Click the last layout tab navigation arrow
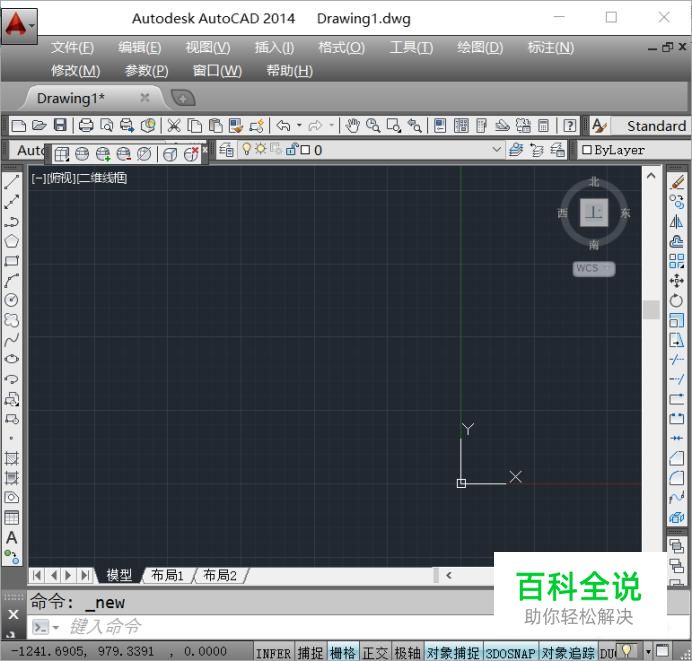692x661 pixels. click(85, 575)
